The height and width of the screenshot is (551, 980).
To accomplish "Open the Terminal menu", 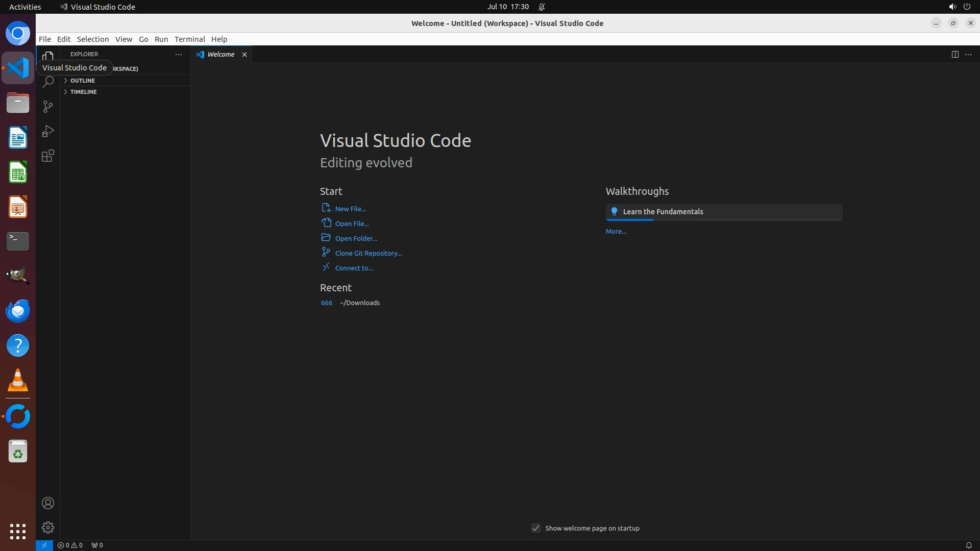I will 189,39.
